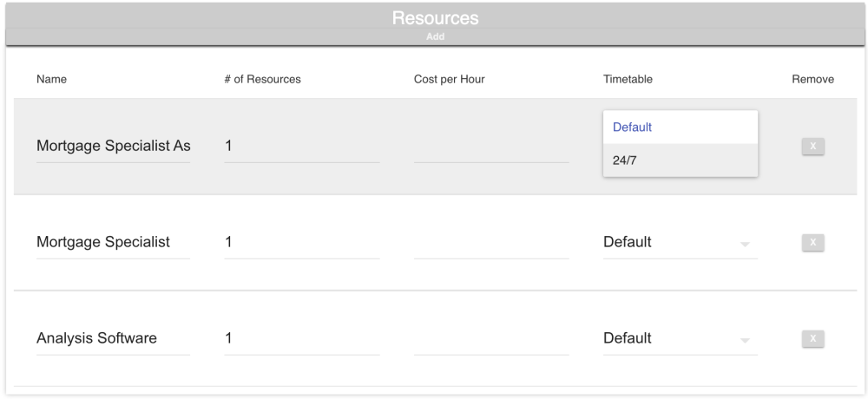Remove the Mortgage Specialist resource row

[812, 243]
